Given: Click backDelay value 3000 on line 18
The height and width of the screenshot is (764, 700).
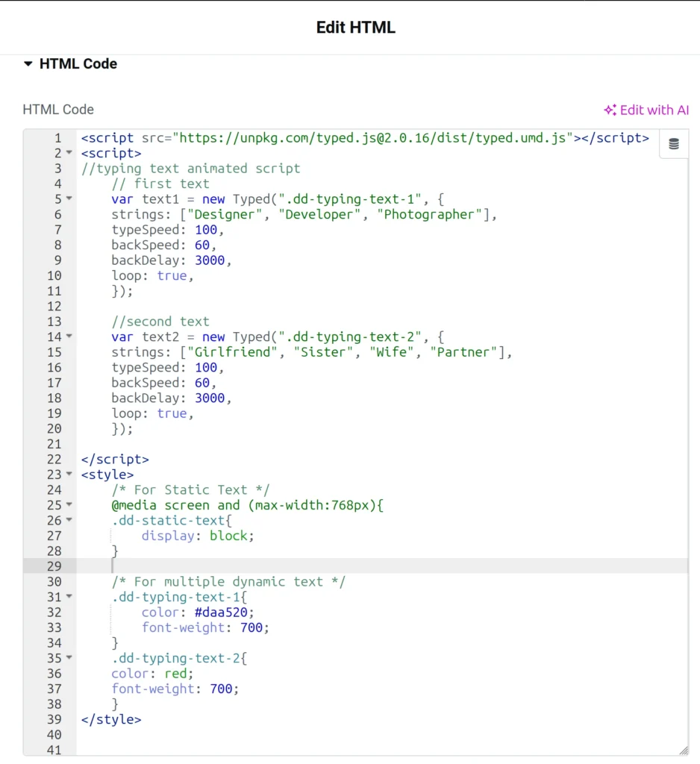Looking at the screenshot, I should (x=210, y=398).
